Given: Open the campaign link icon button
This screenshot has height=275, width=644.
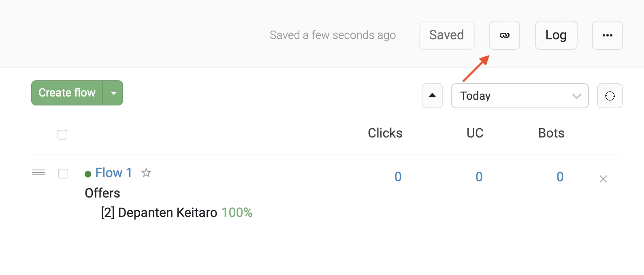Looking at the screenshot, I should [504, 35].
